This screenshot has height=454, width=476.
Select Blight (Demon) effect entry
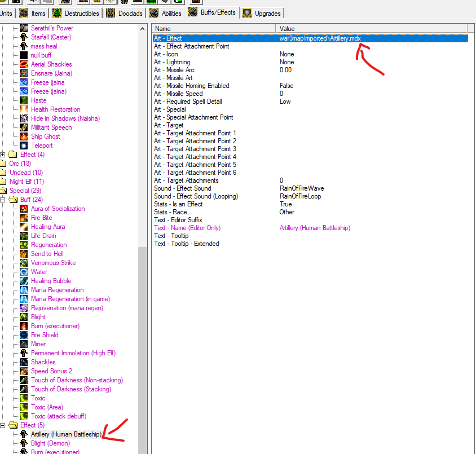pyautogui.click(x=50, y=443)
